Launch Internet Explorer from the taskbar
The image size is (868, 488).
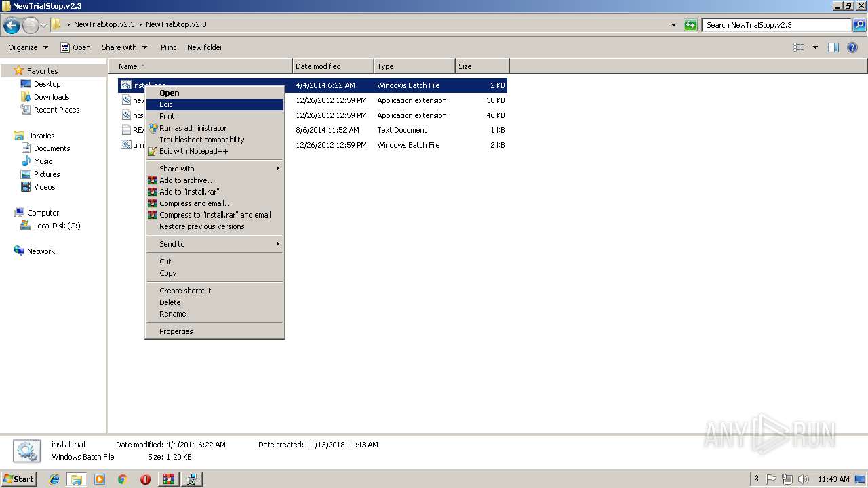[54, 479]
